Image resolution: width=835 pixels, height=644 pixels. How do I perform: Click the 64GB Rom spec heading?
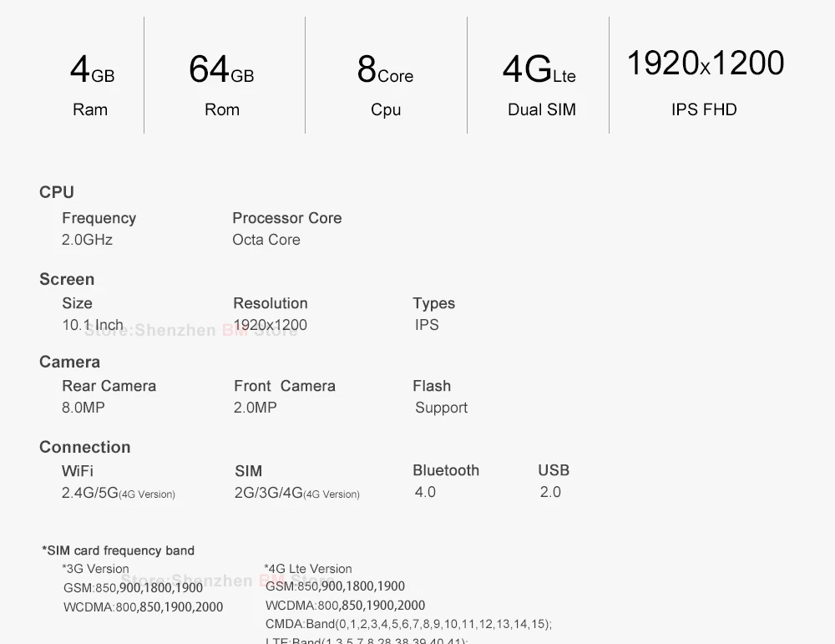(221, 84)
